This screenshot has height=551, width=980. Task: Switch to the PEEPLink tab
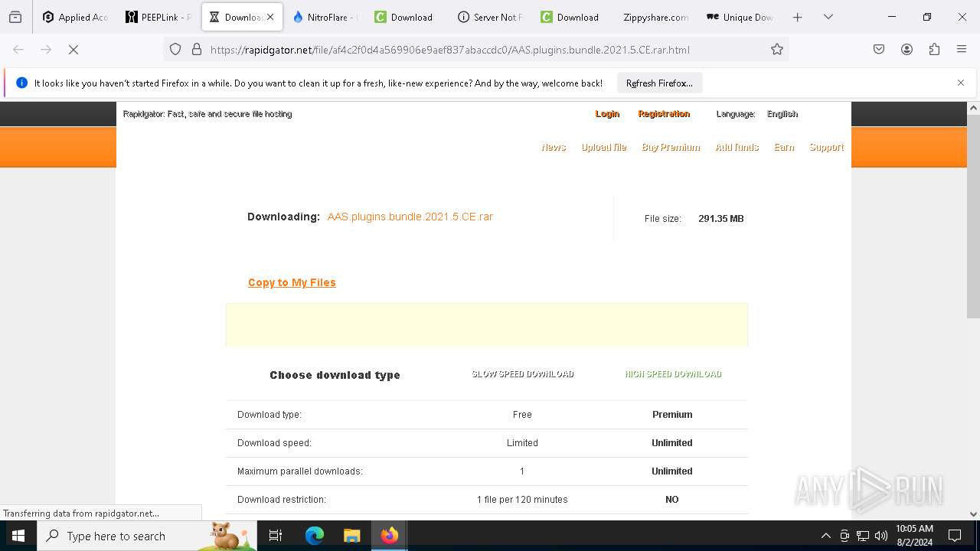pyautogui.click(x=158, y=17)
